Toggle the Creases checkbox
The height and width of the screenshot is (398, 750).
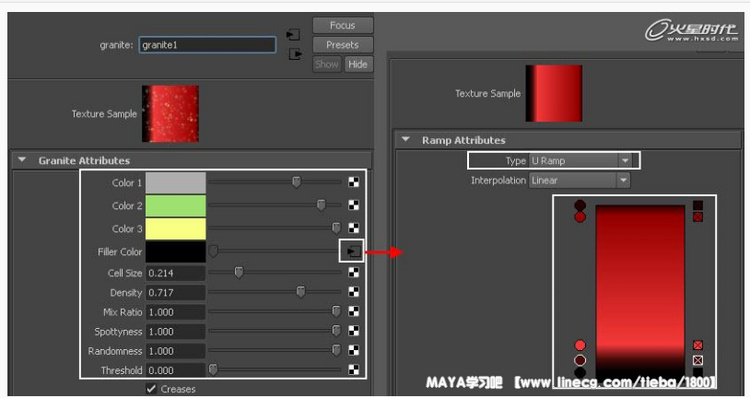(151, 389)
